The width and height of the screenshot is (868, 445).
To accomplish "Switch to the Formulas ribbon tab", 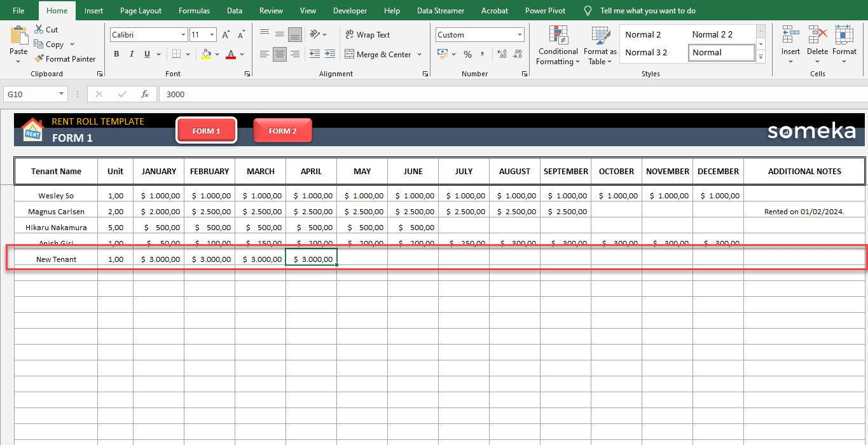I will click(194, 10).
